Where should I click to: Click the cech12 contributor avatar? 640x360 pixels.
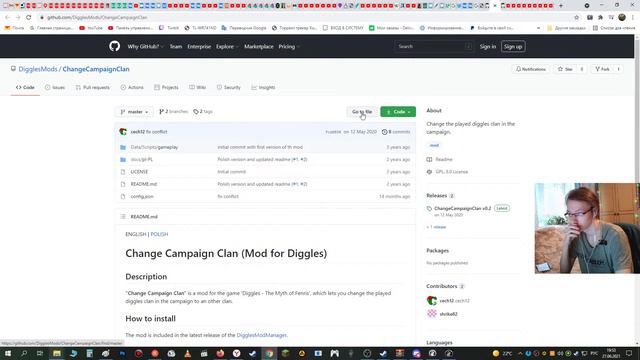tap(432, 301)
